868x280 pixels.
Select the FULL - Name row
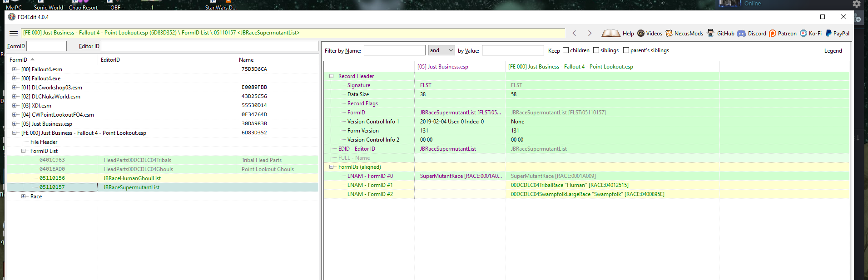point(586,158)
